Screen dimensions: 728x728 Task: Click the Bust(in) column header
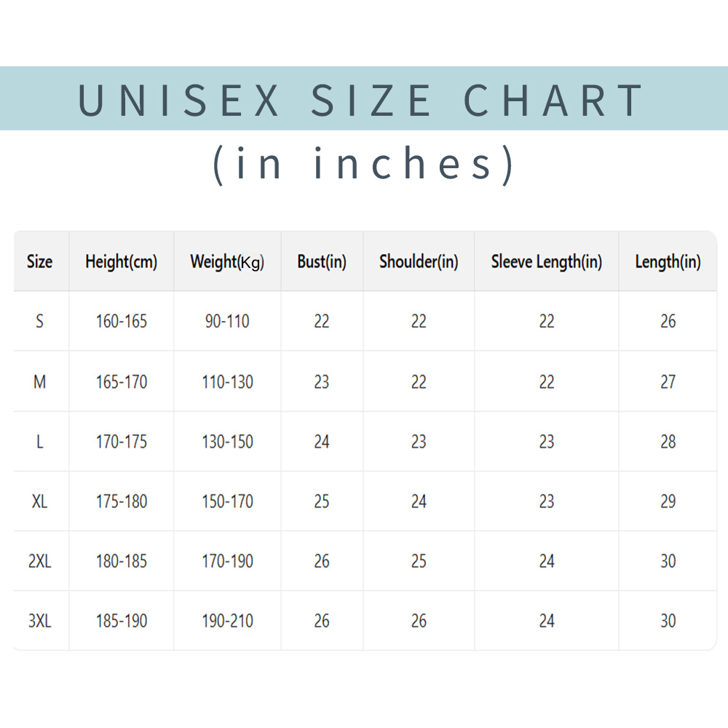[322, 262]
